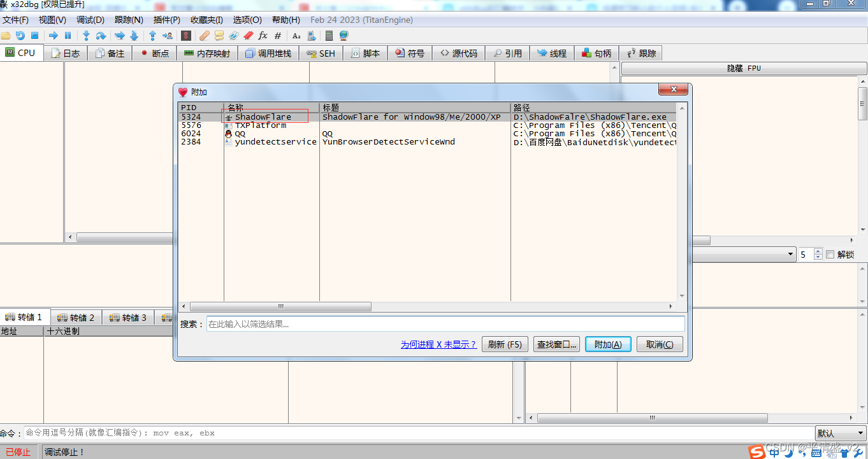
Task: Click the globe online help icon
Action: pos(344,36)
